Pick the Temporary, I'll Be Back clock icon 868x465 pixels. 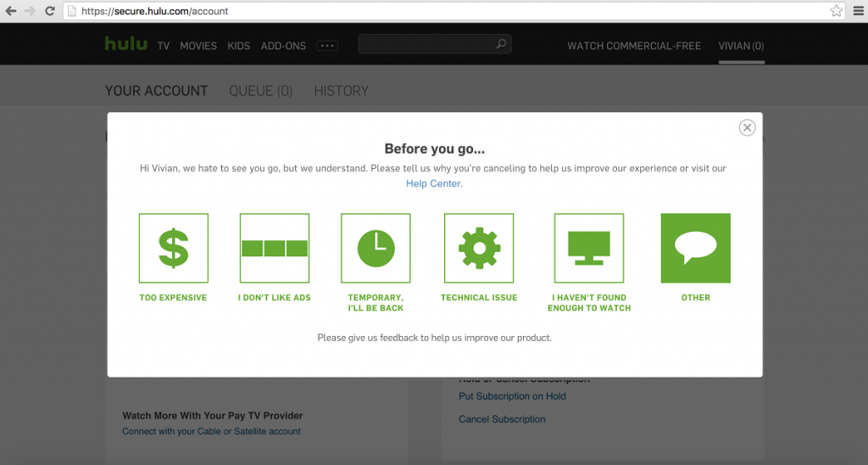(376, 249)
